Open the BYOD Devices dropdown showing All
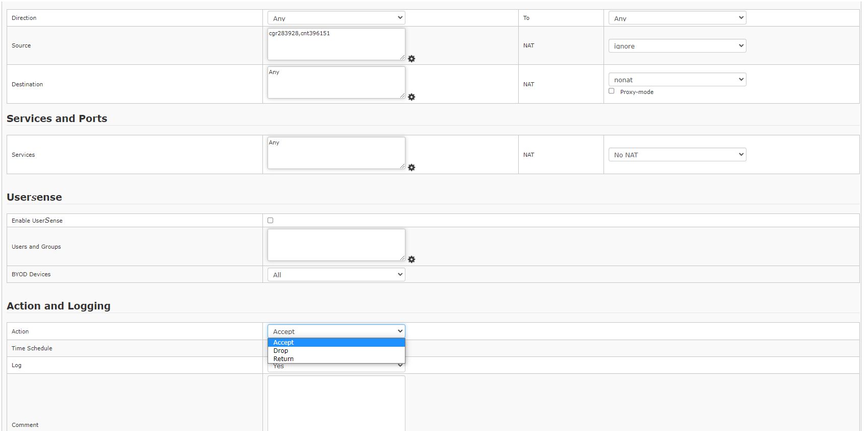 point(336,275)
